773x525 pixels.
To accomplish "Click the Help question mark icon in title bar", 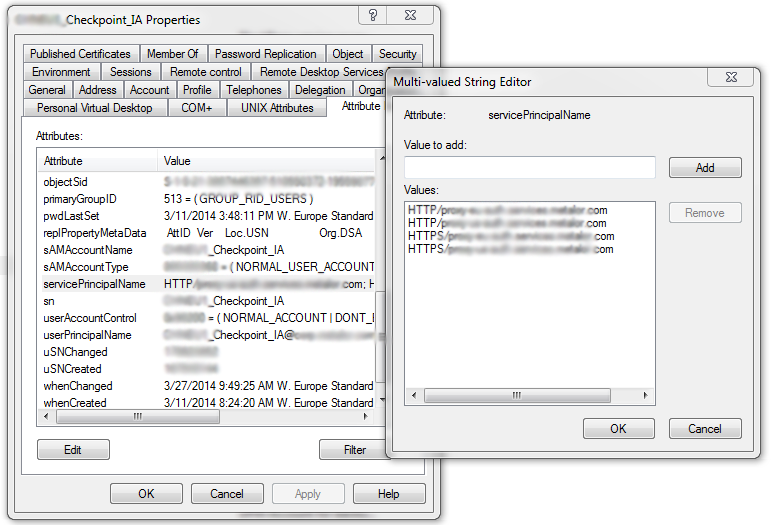I will (x=373, y=15).
